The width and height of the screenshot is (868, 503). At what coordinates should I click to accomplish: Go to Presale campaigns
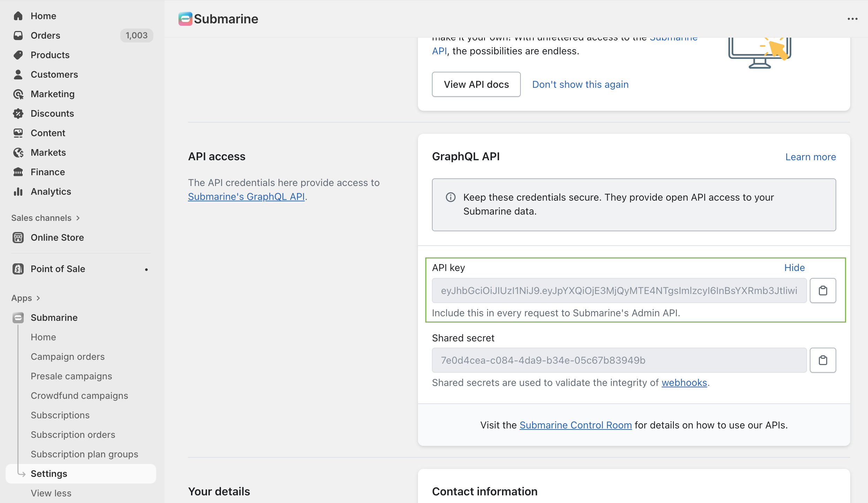[71, 376]
